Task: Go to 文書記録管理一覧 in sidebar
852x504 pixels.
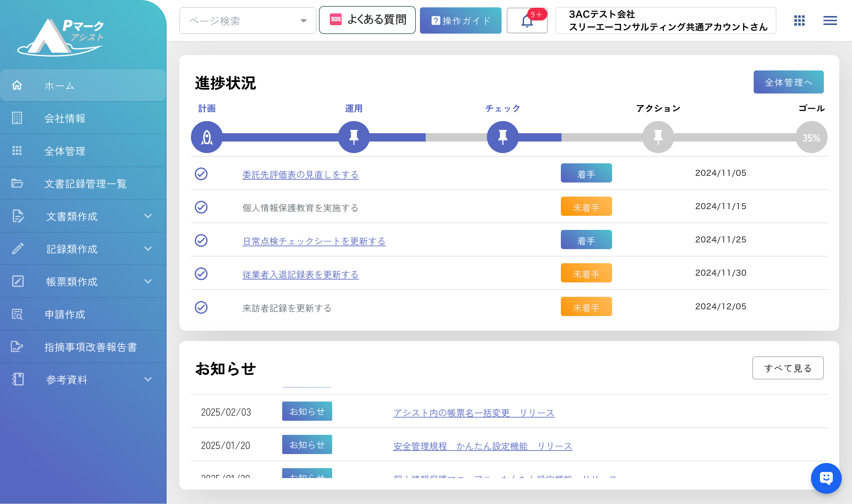Action: [85, 184]
